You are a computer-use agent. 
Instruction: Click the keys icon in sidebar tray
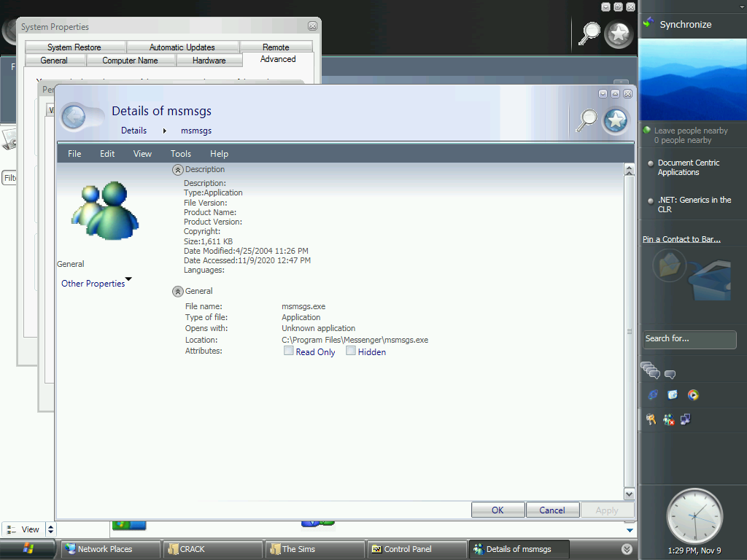pos(651,419)
